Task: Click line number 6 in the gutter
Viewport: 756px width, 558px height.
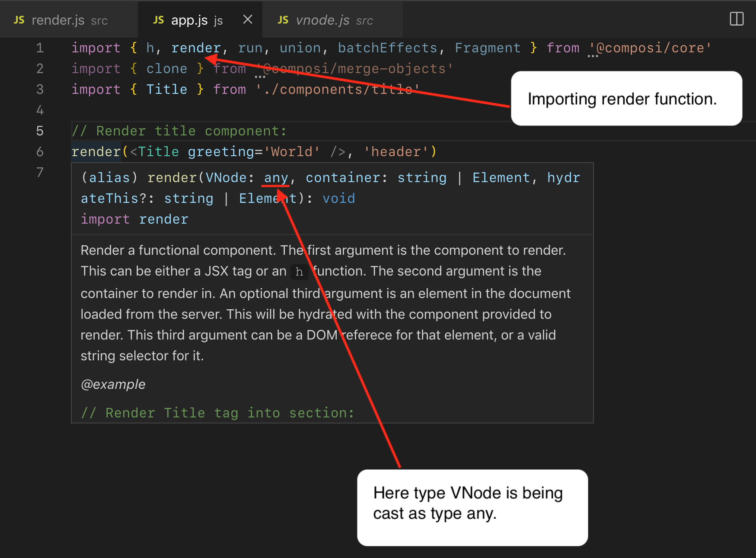Action: [39, 151]
